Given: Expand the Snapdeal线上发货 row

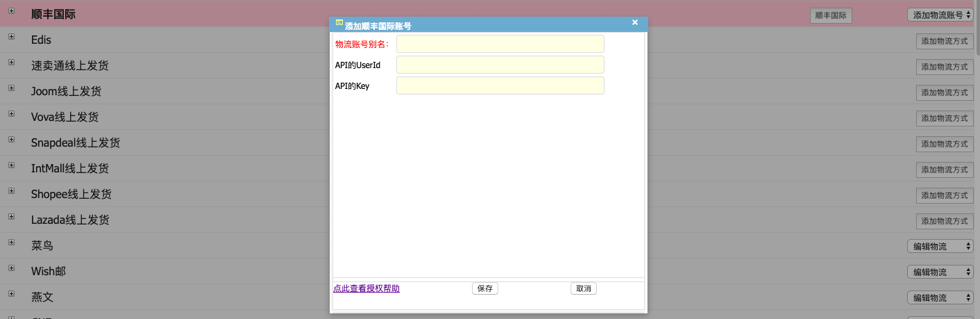Looking at the screenshot, I should tap(11, 140).
